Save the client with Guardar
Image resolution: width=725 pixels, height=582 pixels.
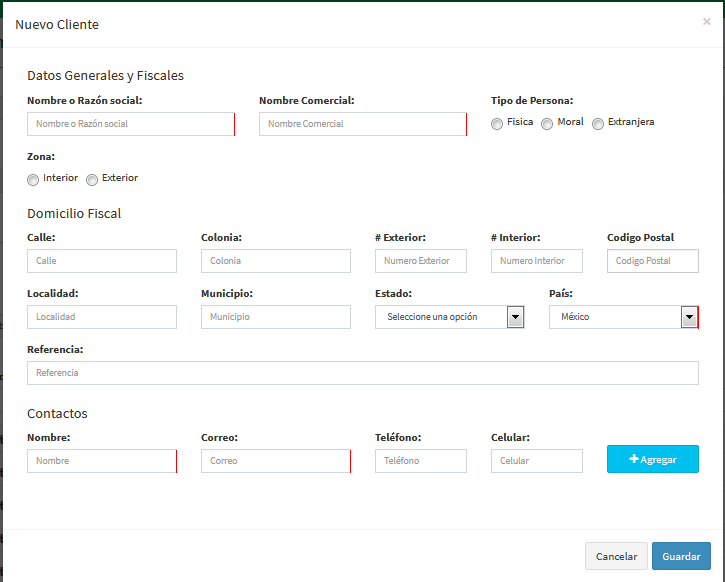coord(681,556)
